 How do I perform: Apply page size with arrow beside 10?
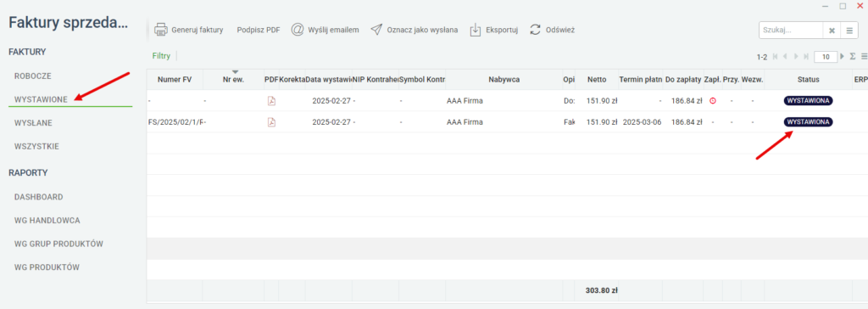[843, 57]
